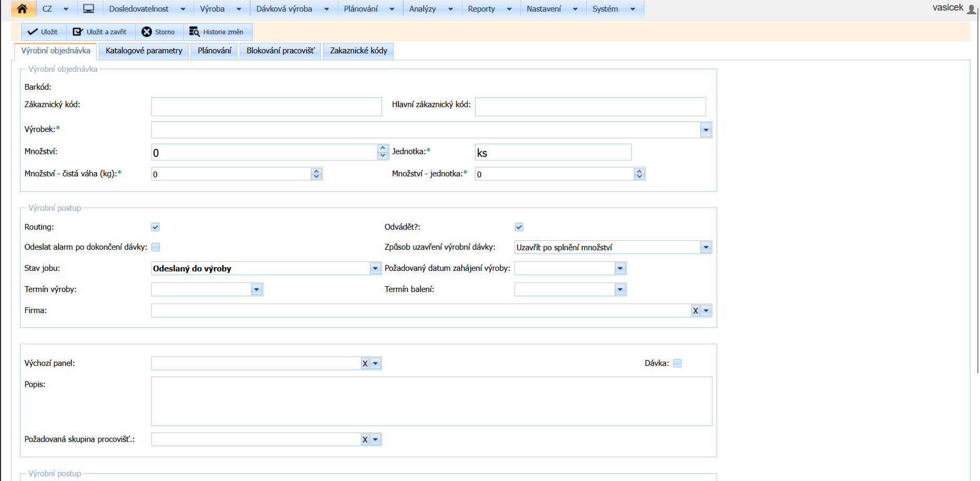The width and height of the screenshot is (980, 481).
Task: Open the Stav jobu dropdown
Action: pyautogui.click(x=375, y=269)
